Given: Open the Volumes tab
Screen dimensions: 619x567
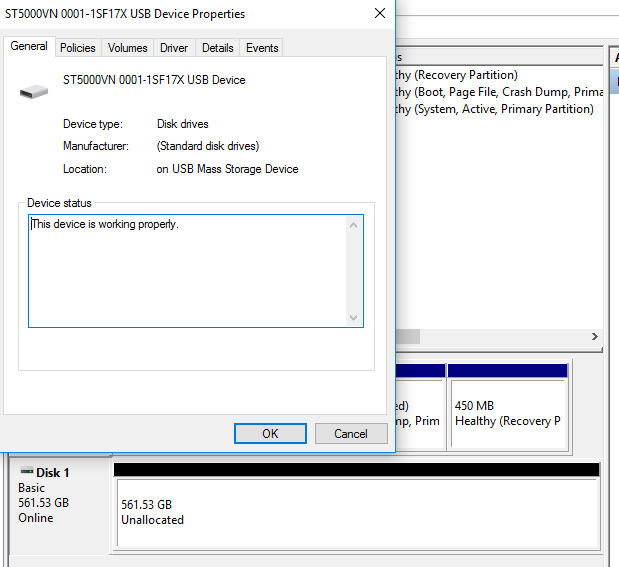Looking at the screenshot, I should (128, 48).
